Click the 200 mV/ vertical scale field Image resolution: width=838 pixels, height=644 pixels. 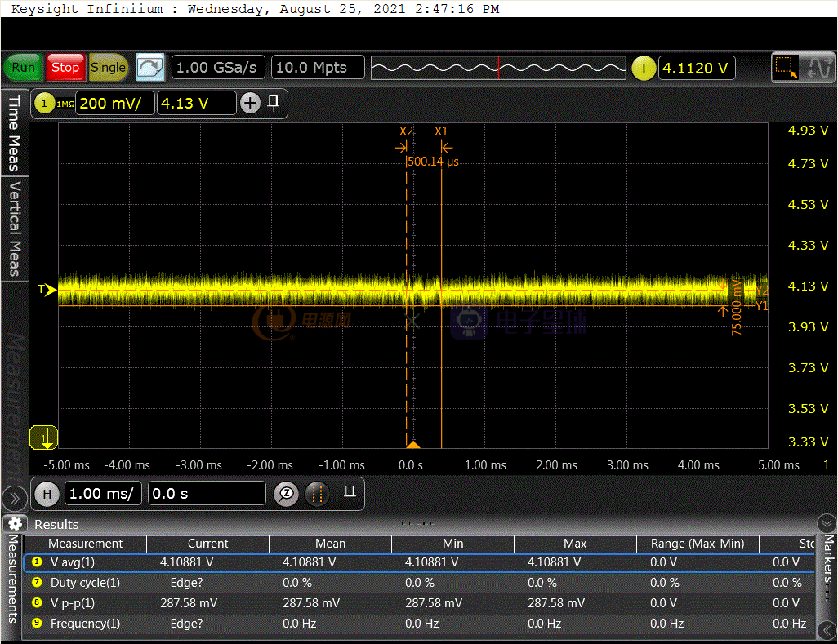115,103
